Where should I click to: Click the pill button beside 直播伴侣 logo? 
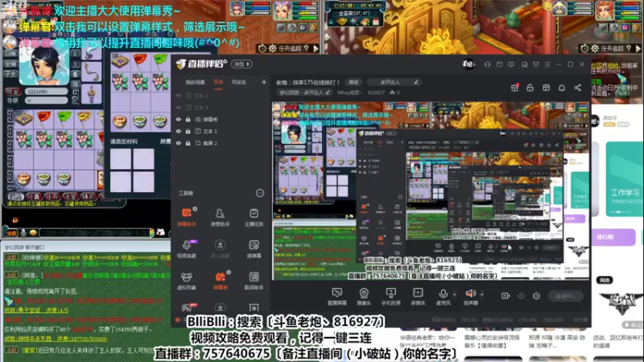(x=242, y=64)
